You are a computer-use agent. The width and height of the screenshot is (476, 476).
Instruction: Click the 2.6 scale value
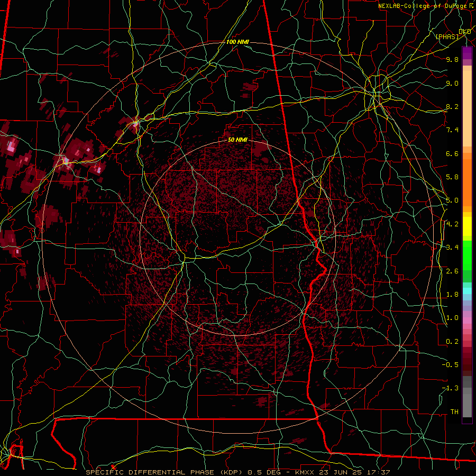452,271
